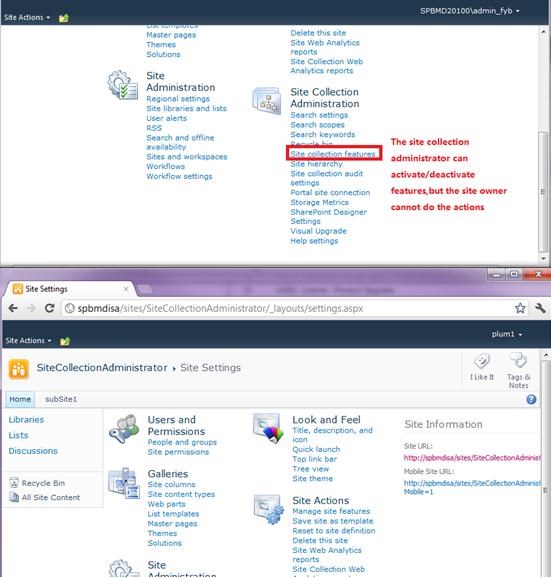Click the Site Actions gears icon

click(269, 510)
